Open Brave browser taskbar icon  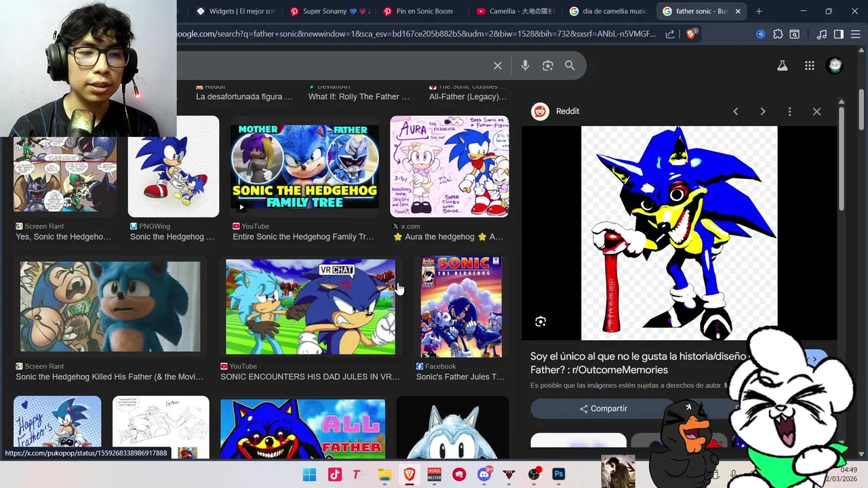point(410,474)
